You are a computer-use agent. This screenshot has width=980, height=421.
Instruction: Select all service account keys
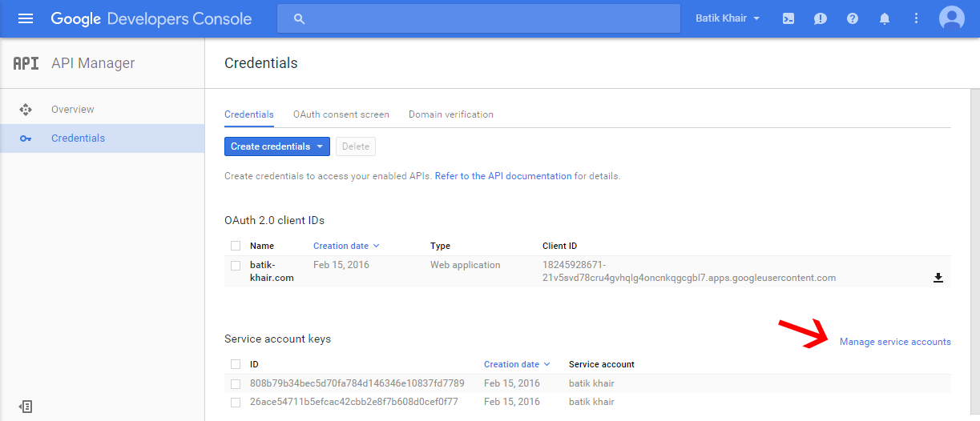(236, 364)
